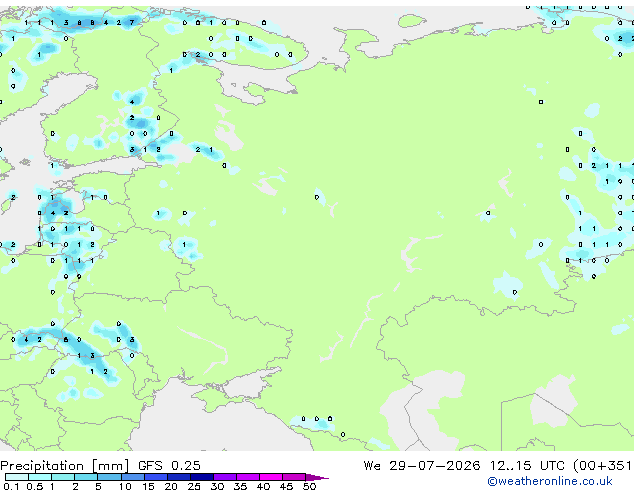Image resolution: width=634 pixels, height=490 pixels.
Task: Click the precipitation value 7 in northern Scandinavia
Action: tap(132, 23)
